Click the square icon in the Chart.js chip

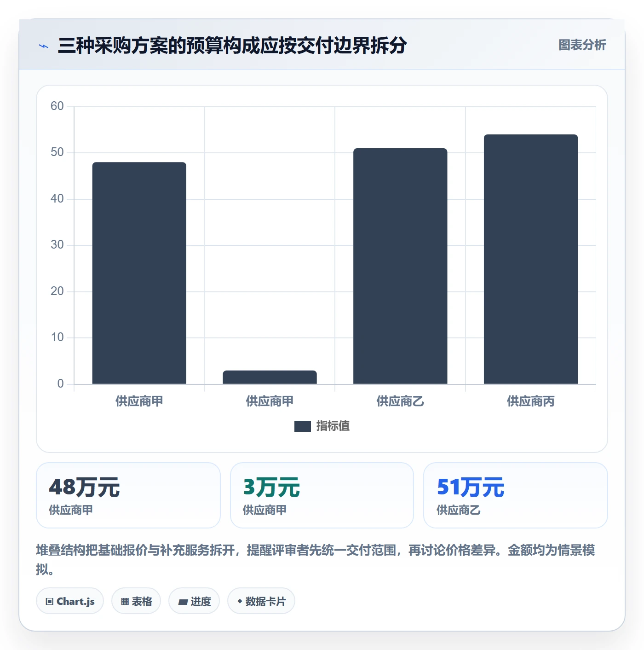[50, 602]
